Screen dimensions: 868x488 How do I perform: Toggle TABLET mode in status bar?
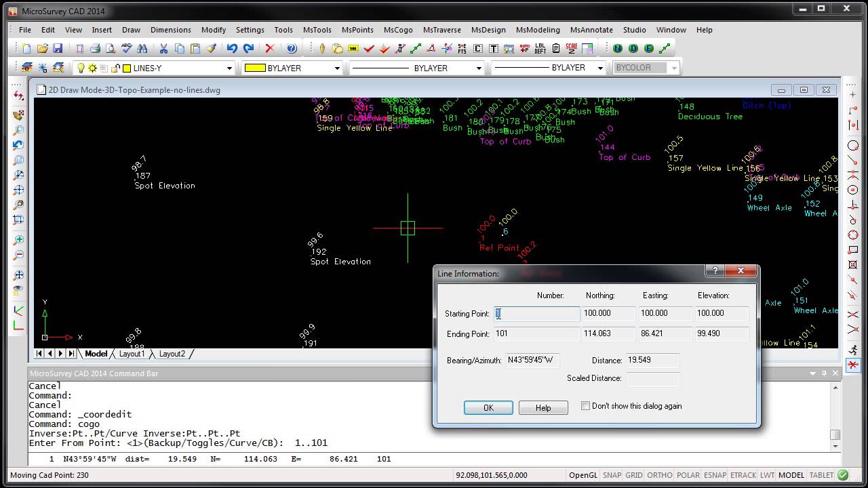pyautogui.click(x=821, y=475)
